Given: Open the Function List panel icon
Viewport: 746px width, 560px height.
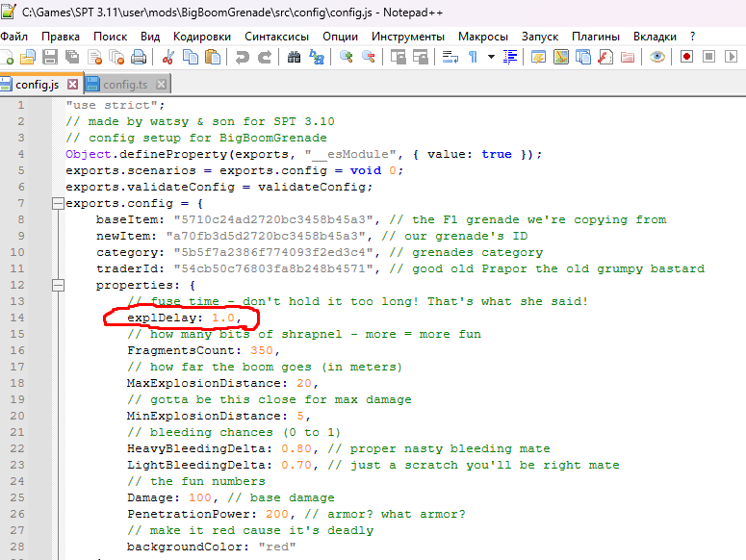Looking at the screenshot, I should tap(605, 57).
